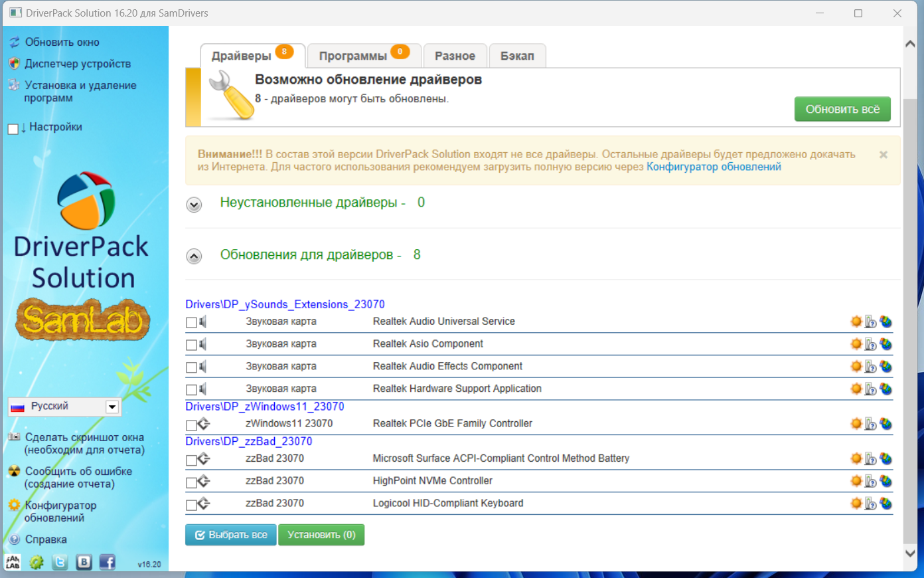Viewport: 924px width, 578px height.
Task: Check the Realtek Audio Effects Component checkbox
Action: click(x=191, y=367)
